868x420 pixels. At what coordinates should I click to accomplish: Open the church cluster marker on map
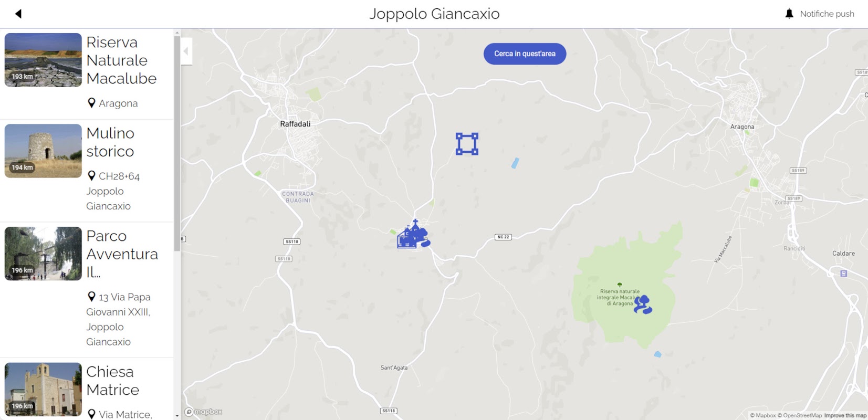pos(414,234)
